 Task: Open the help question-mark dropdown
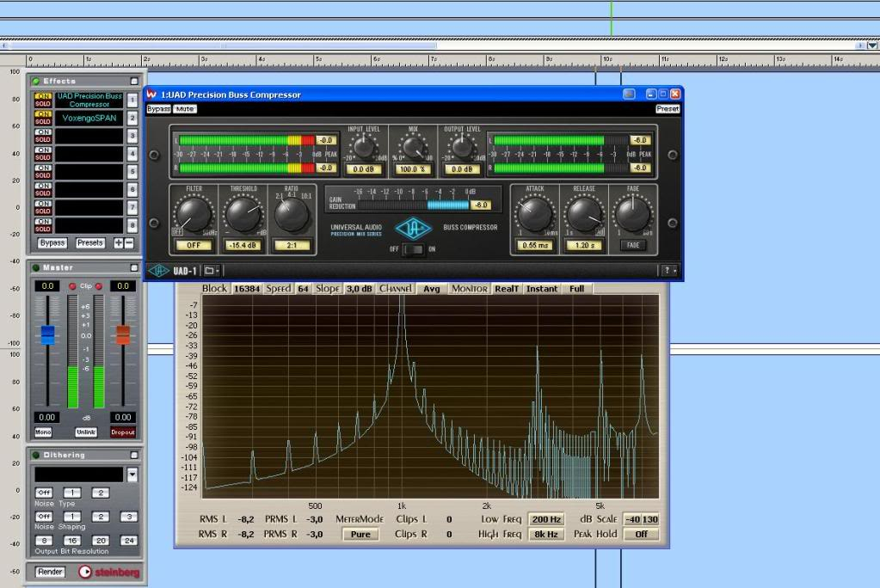click(x=669, y=271)
